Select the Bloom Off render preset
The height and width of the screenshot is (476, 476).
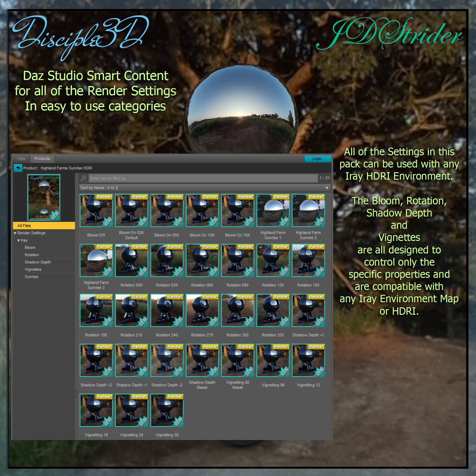pyautogui.click(x=96, y=211)
